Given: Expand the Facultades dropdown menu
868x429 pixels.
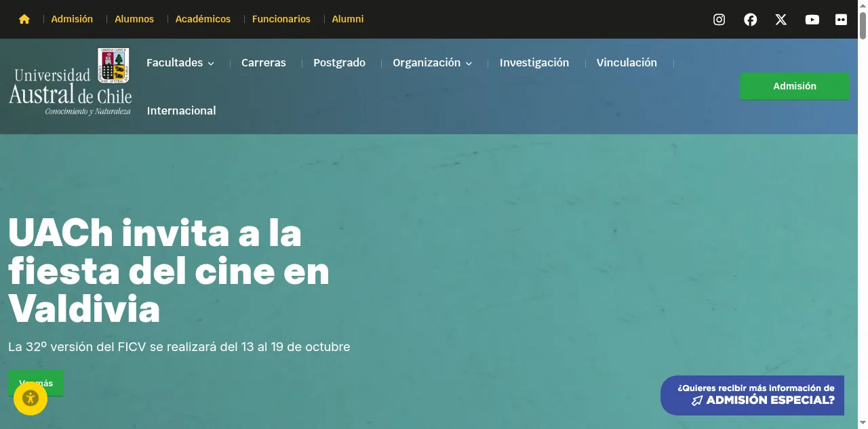Looking at the screenshot, I should click(x=180, y=62).
